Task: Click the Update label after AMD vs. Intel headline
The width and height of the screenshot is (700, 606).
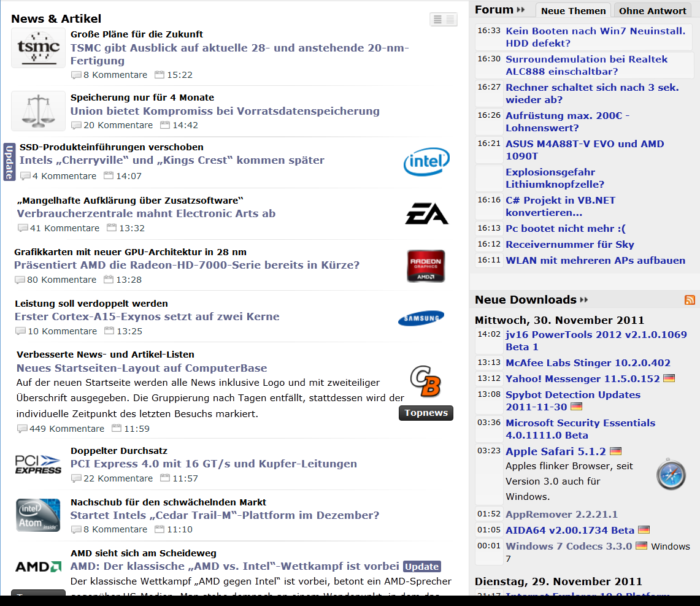Action: (422, 566)
